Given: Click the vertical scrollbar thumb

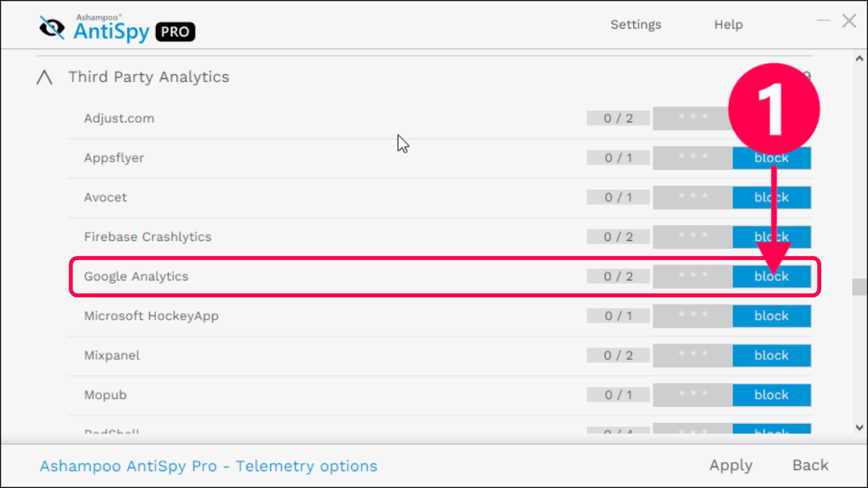Looking at the screenshot, I should click(859, 287).
